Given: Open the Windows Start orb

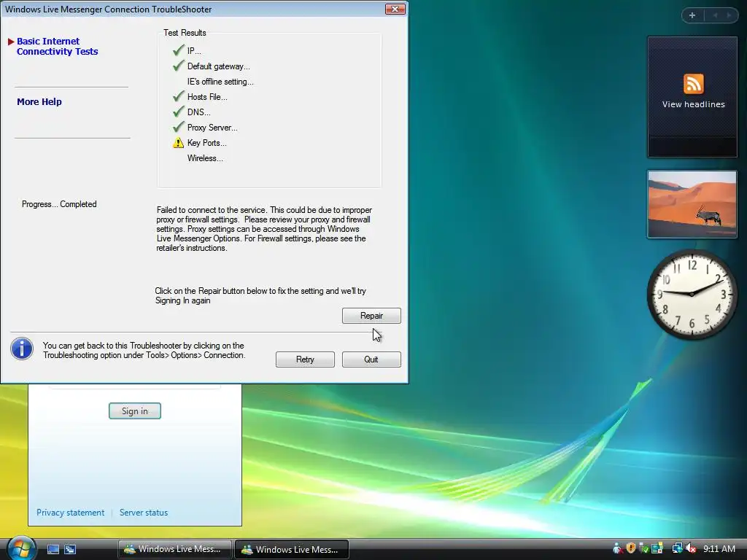Looking at the screenshot, I should (x=21, y=548).
